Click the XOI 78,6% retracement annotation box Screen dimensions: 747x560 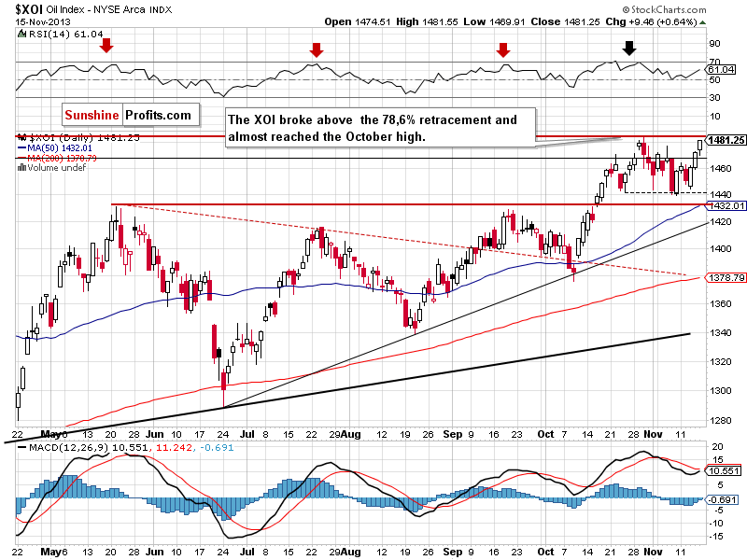coord(380,128)
